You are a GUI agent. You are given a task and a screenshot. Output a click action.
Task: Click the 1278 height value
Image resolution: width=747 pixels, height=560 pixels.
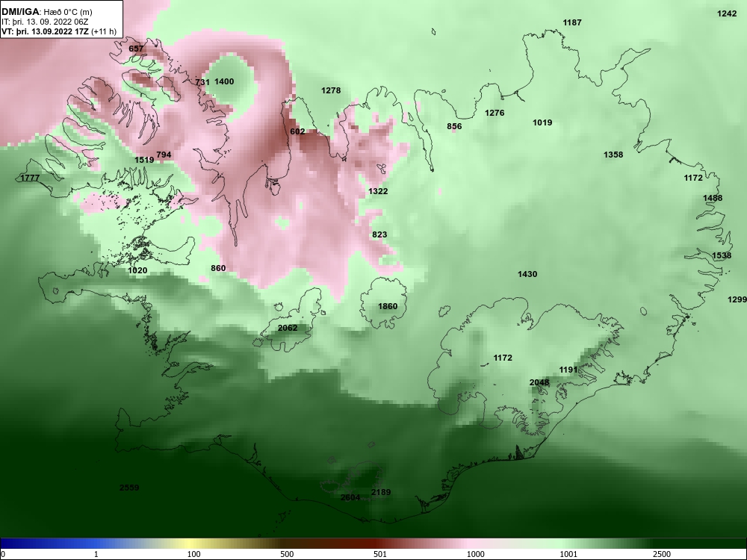point(331,90)
